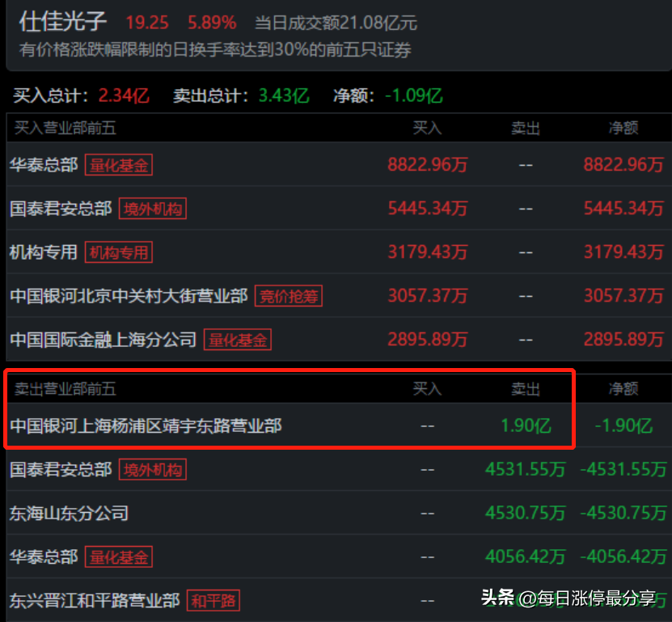Image resolution: width=672 pixels, height=622 pixels.
Task: Click the stock name 仕佳光子
Action: pos(63,21)
